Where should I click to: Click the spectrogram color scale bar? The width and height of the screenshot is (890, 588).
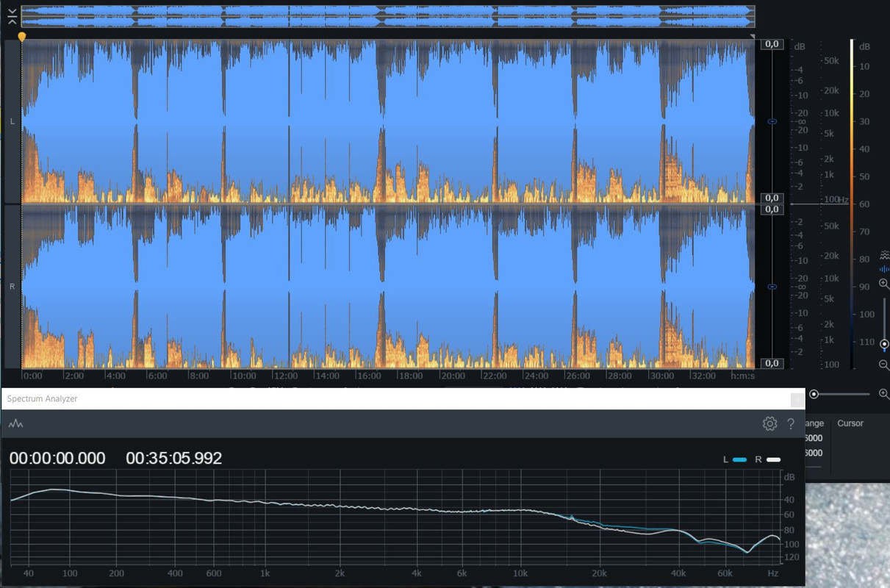coord(852,203)
